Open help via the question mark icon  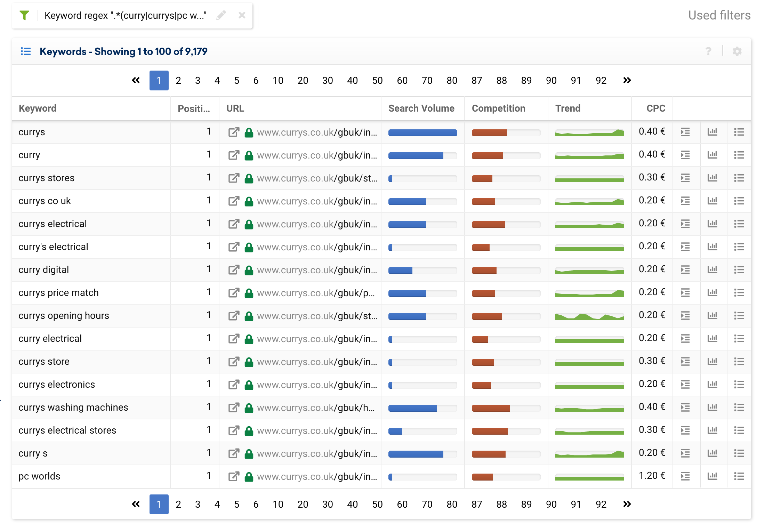708,51
